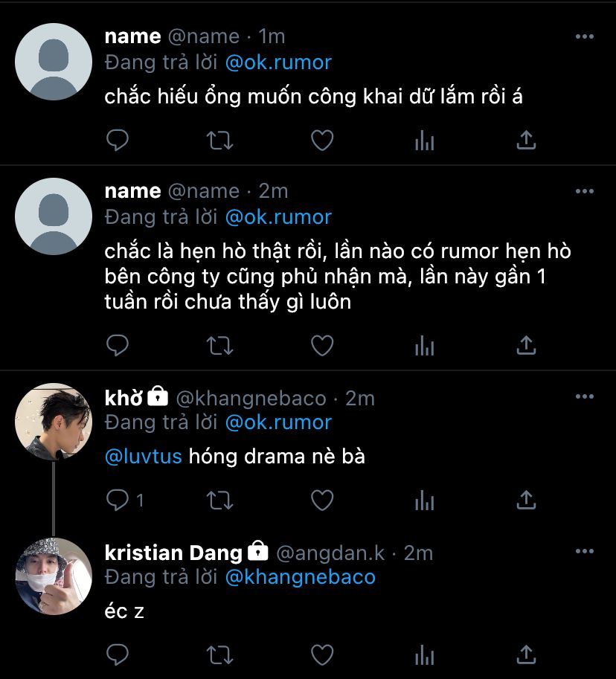View analytics on kristian Dang's "éc z" reply
616x679 pixels.
click(424, 654)
